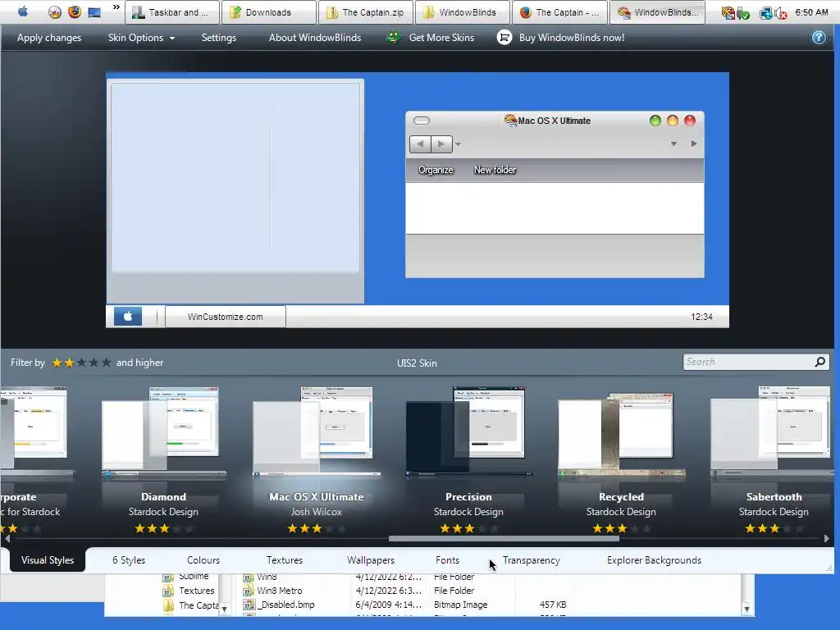840x630 pixels.
Task: Open the Buy WindowBlinds now! link
Action: click(x=572, y=38)
